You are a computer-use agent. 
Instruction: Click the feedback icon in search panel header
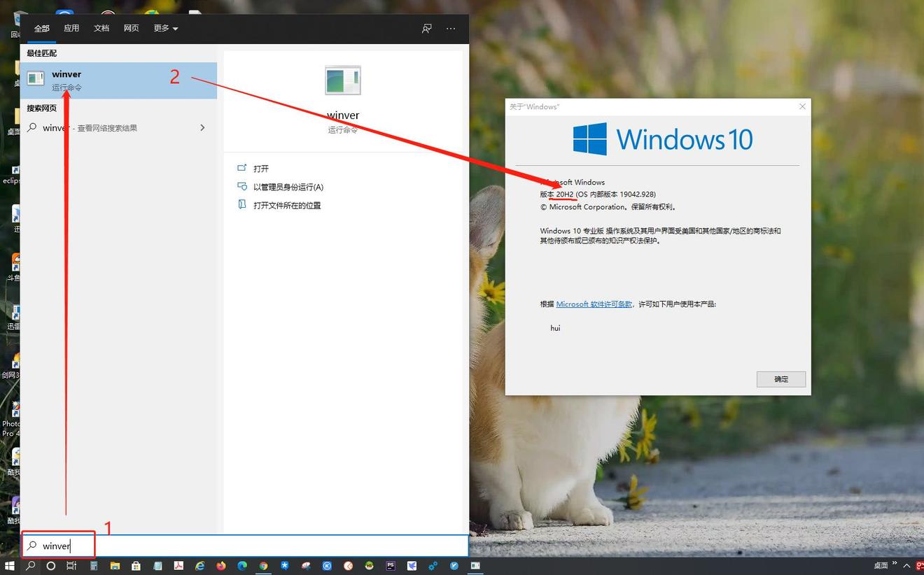tap(426, 29)
